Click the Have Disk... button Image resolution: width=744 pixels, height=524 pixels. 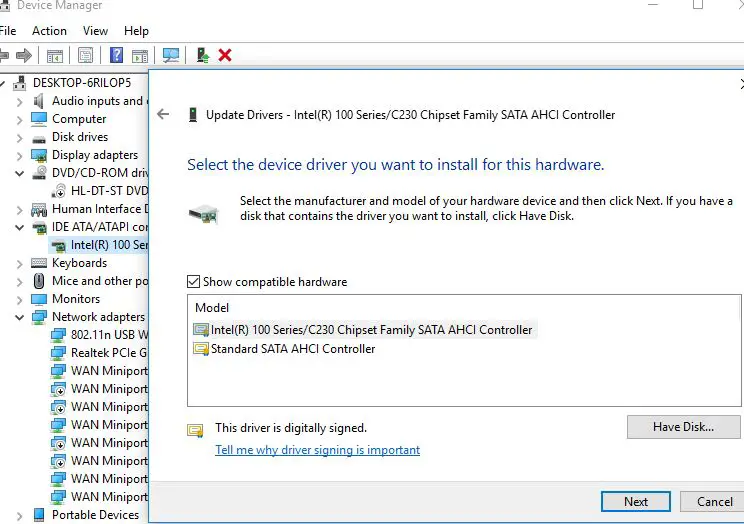tap(683, 427)
